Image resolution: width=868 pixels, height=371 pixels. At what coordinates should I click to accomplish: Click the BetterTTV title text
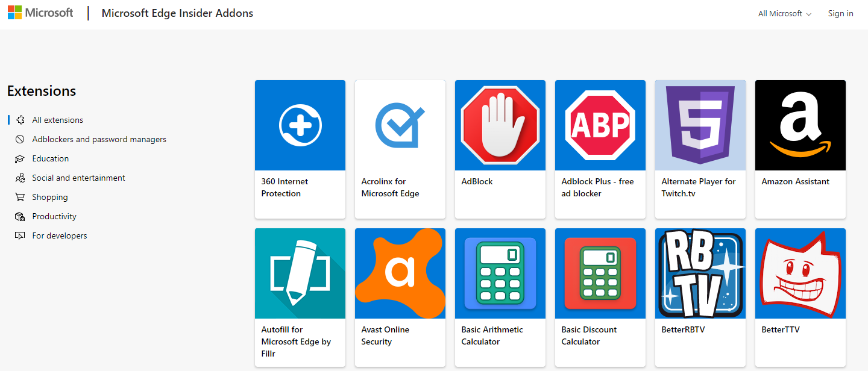click(781, 329)
